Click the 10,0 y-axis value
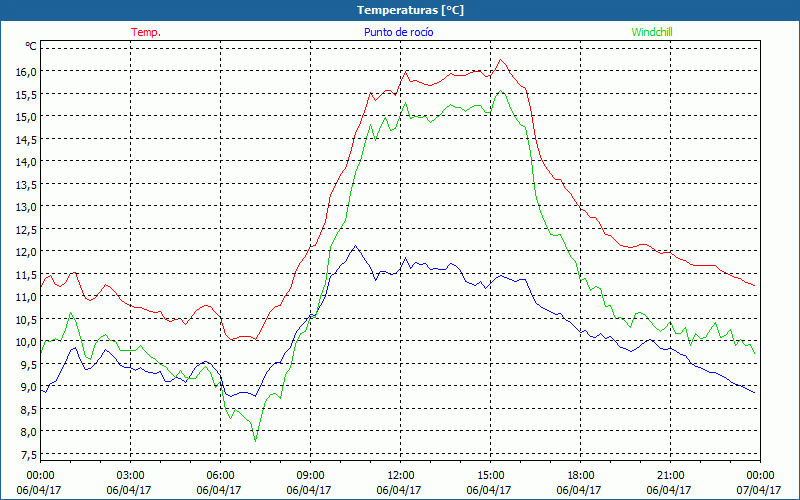Viewport: 800px width, 500px height. tap(27, 342)
